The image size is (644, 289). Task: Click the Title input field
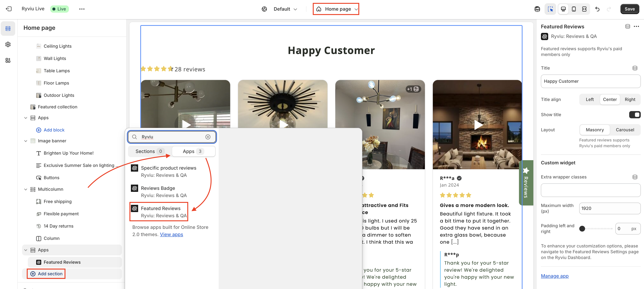pyautogui.click(x=590, y=81)
